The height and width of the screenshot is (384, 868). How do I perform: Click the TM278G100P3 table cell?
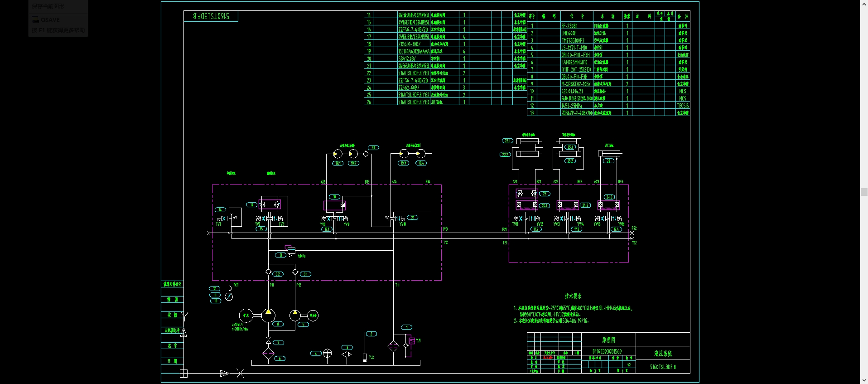[x=577, y=40]
